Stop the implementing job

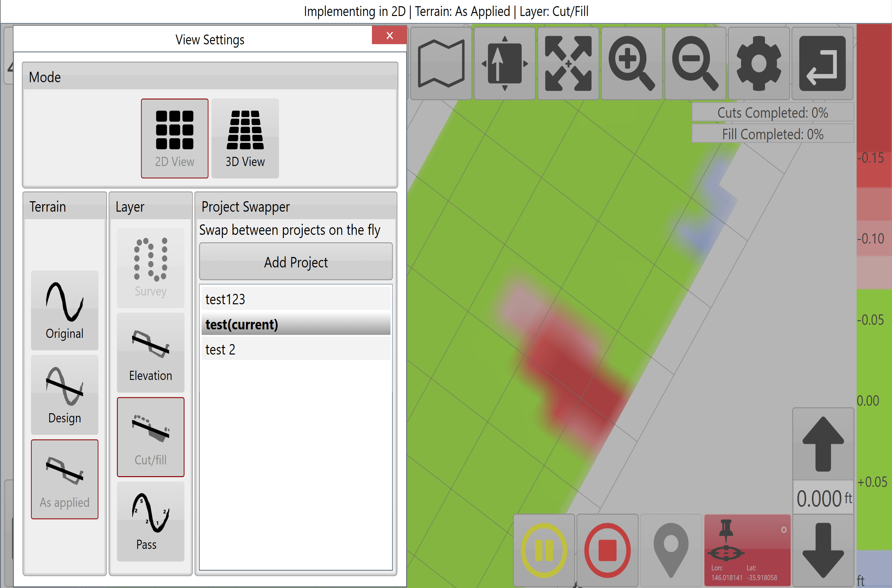607,550
